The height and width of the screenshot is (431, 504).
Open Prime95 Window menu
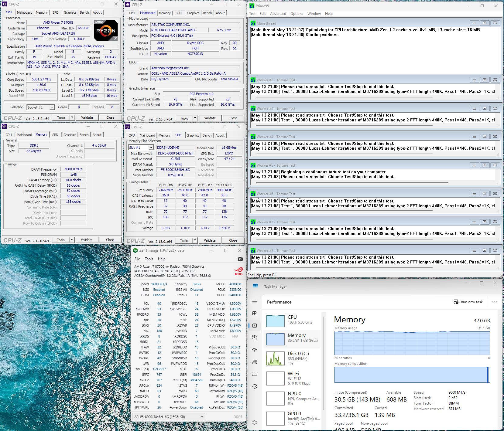point(314,14)
